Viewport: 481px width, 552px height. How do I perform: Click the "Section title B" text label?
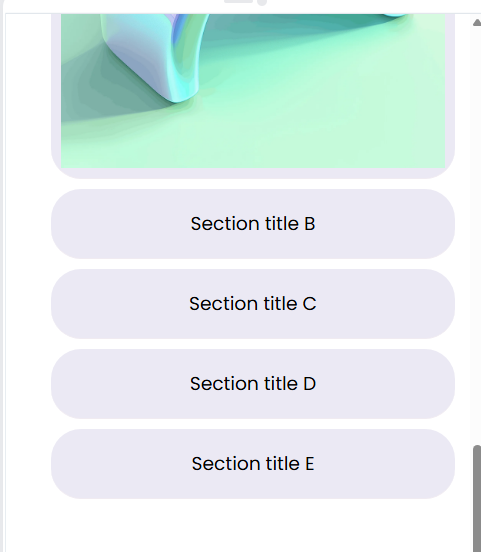pyautogui.click(x=253, y=224)
